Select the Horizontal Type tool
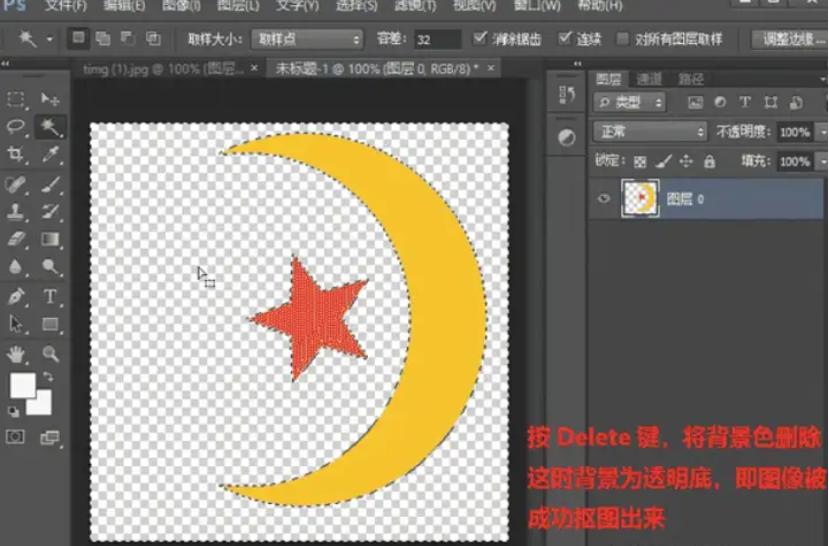 pyautogui.click(x=48, y=297)
